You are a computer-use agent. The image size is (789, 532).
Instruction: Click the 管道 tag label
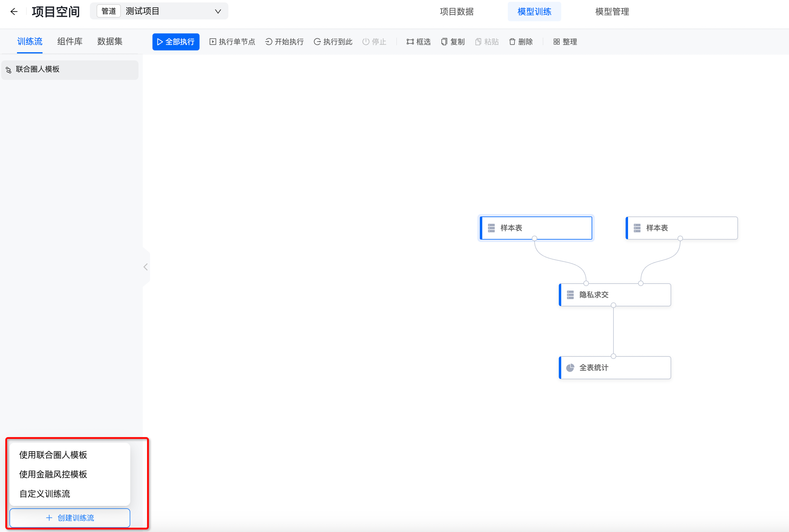point(109,11)
